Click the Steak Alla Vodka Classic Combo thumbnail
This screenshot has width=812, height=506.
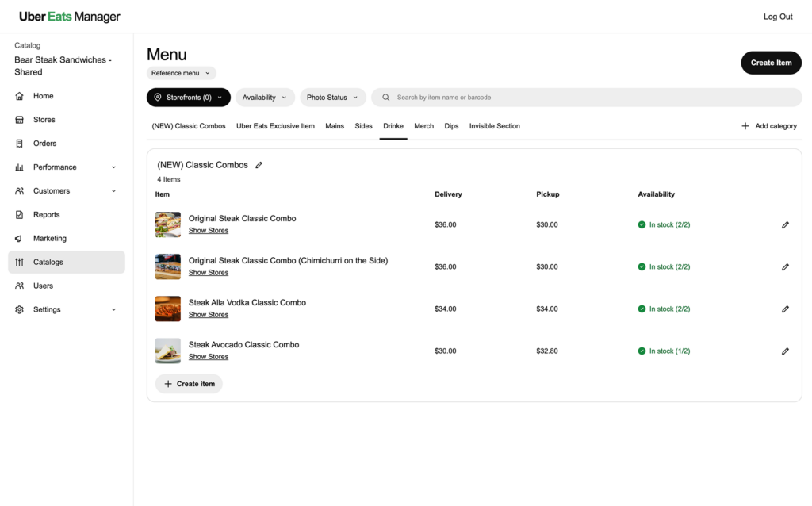pos(168,309)
